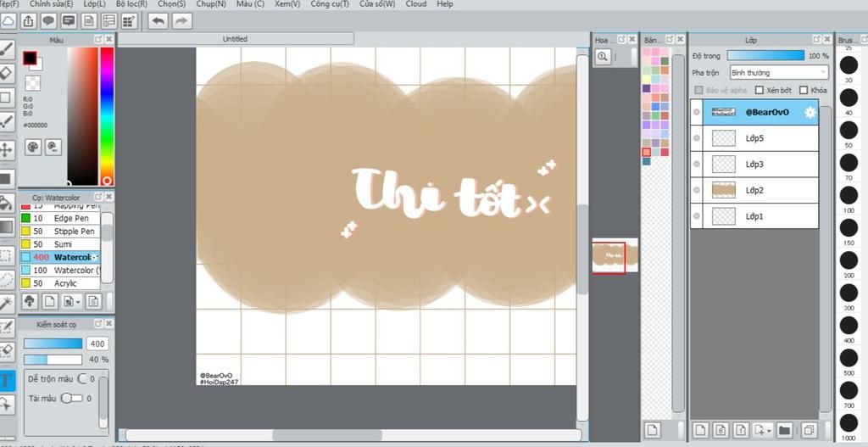The height and width of the screenshot is (447, 868).
Task: Open the add-layer dropdown with arrow
Action: 762,430
